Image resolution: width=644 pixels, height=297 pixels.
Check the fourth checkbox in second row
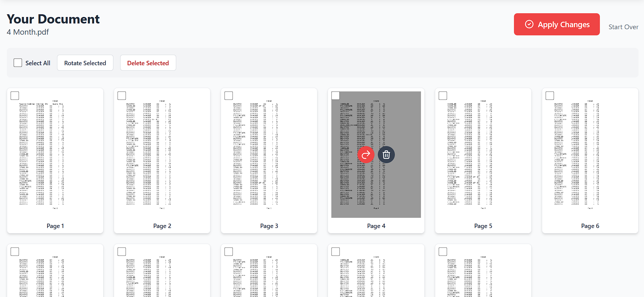[x=335, y=251]
